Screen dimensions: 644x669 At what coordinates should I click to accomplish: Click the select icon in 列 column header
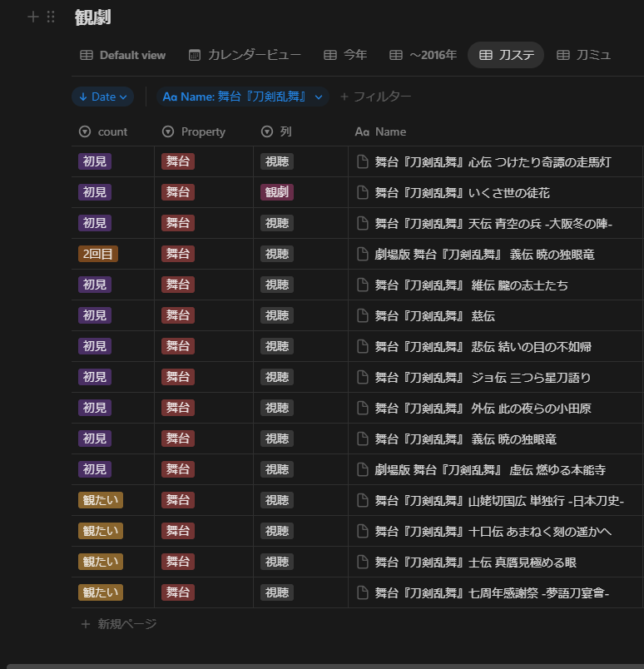(267, 131)
